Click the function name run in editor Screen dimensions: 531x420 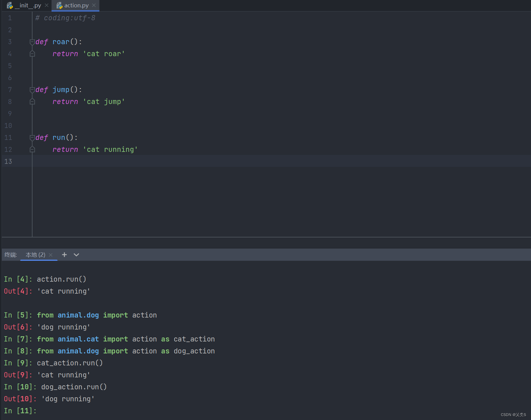(59, 137)
